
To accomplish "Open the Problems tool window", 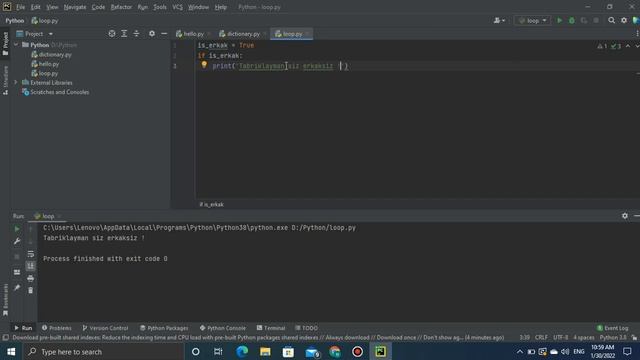I will click(x=57, y=328).
